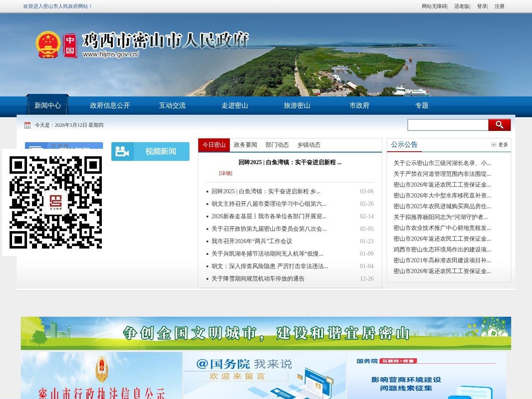Open the 视频新闻 button
The image size is (532, 399).
(x=150, y=151)
